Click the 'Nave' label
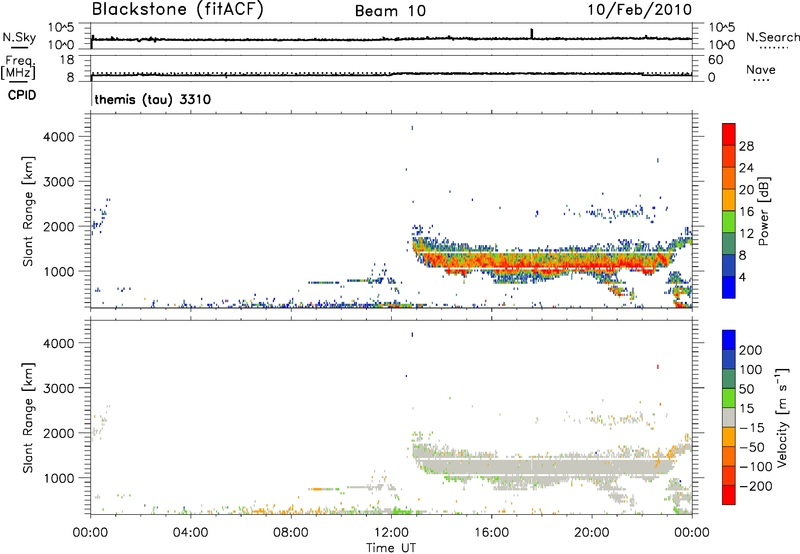Viewport: 800px width, 554px height. tap(761, 70)
